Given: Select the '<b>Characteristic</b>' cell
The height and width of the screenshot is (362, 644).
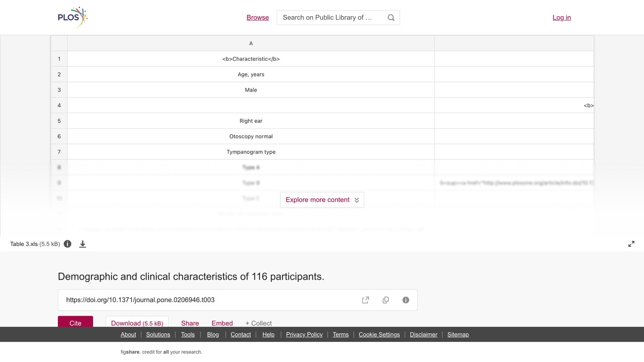Looking at the screenshot, I should click(251, 59).
